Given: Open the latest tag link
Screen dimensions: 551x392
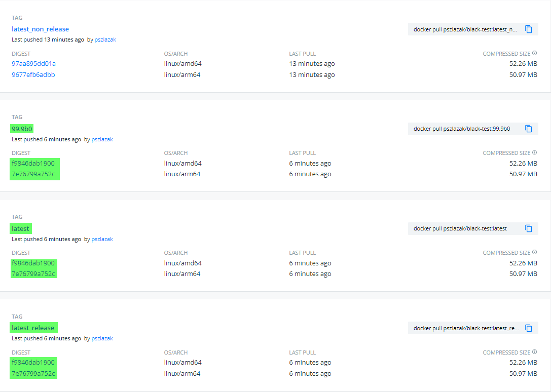Looking at the screenshot, I should 20,228.
